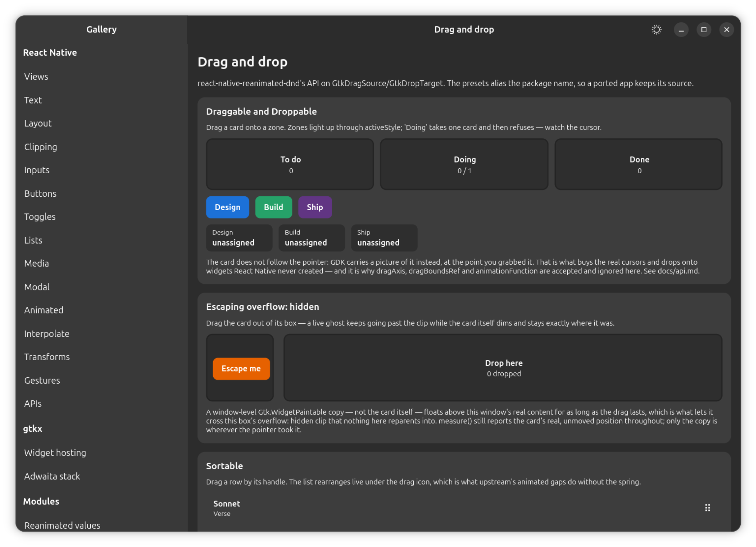Viewport: 756px width, 547px height.
Task: Click the Sonnet Verse list row
Action: [464, 508]
